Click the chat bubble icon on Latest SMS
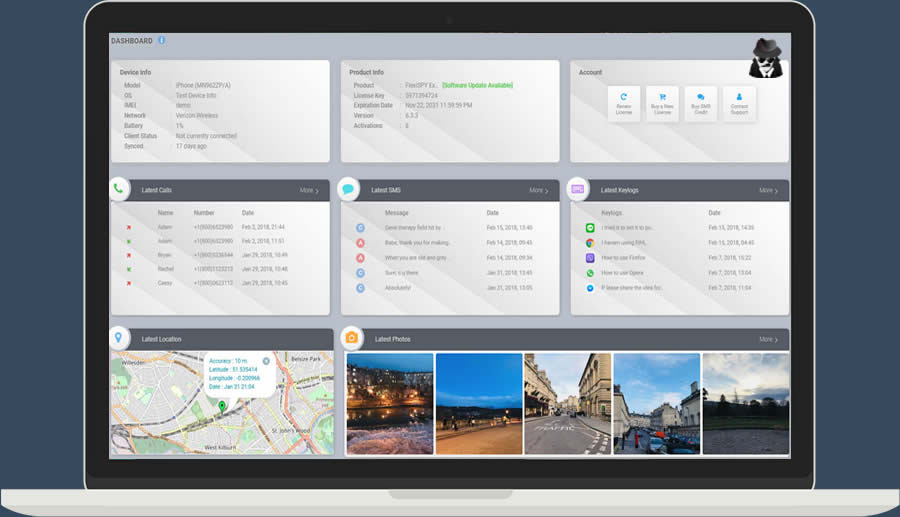 (348, 189)
